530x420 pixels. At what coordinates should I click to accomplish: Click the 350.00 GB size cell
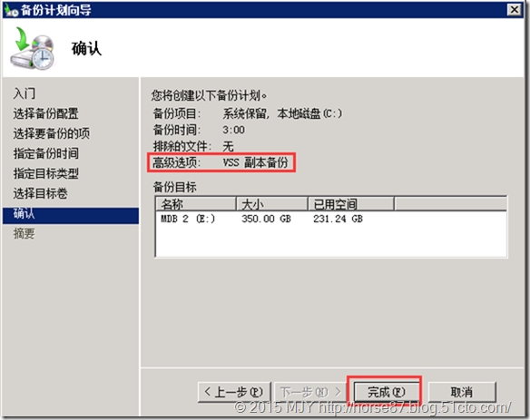266,219
